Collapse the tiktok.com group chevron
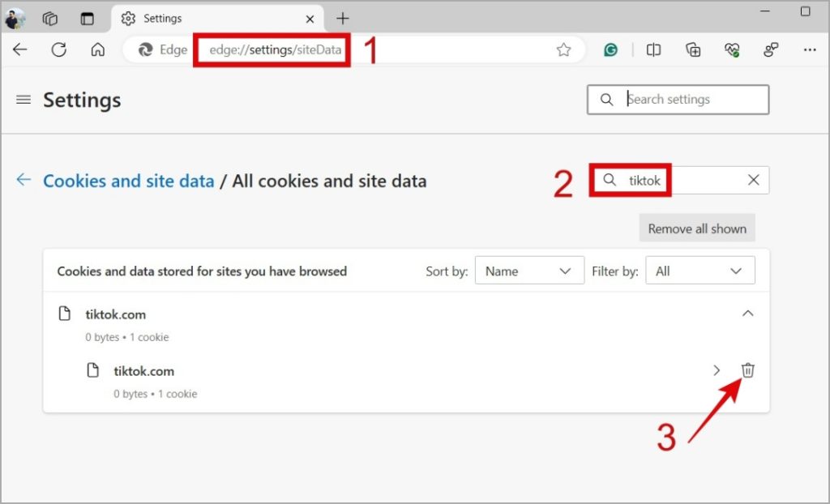This screenshot has width=830, height=504. (x=747, y=314)
